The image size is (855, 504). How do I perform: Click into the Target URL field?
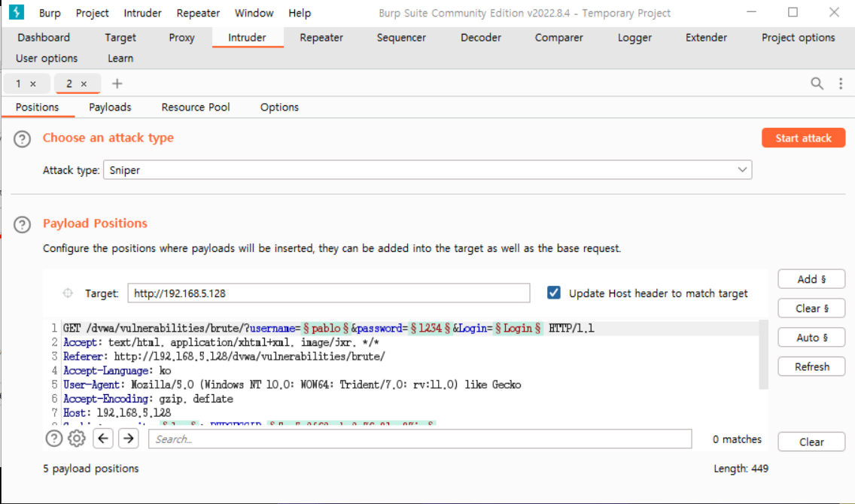pos(329,293)
